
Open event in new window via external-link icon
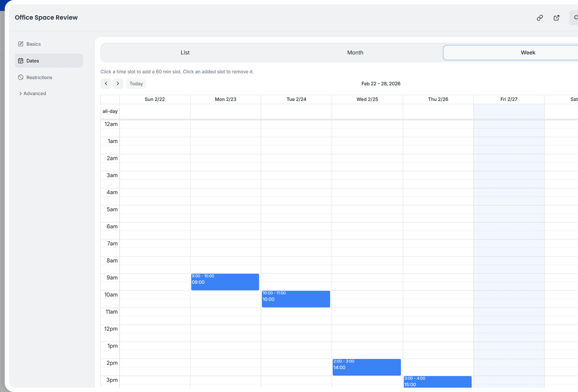pyautogui.click(x=556, y=18)
